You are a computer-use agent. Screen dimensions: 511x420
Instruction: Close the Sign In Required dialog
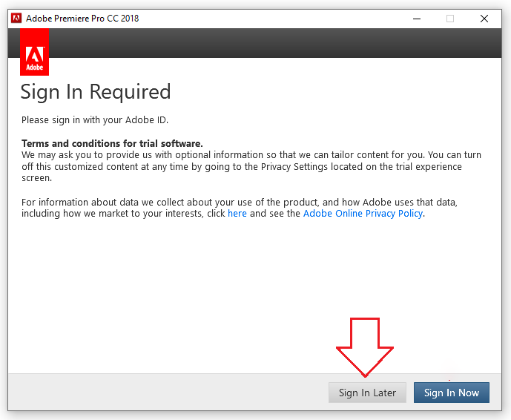point(484,19)
